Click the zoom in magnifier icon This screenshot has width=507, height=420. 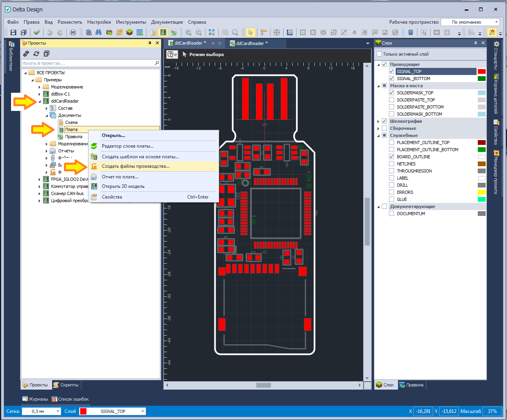[x=189, y=32]
